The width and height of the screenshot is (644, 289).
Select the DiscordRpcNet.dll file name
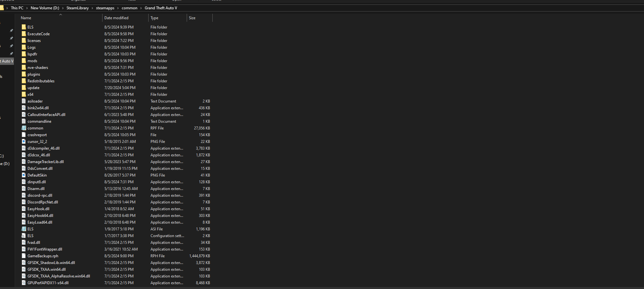click(x=43, y=202)
